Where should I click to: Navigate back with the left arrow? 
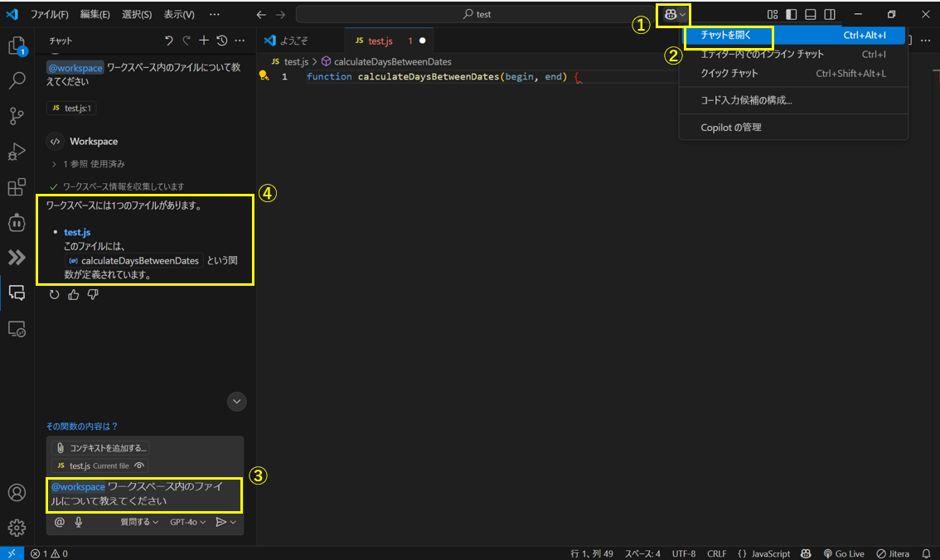(x=261, y=14)
